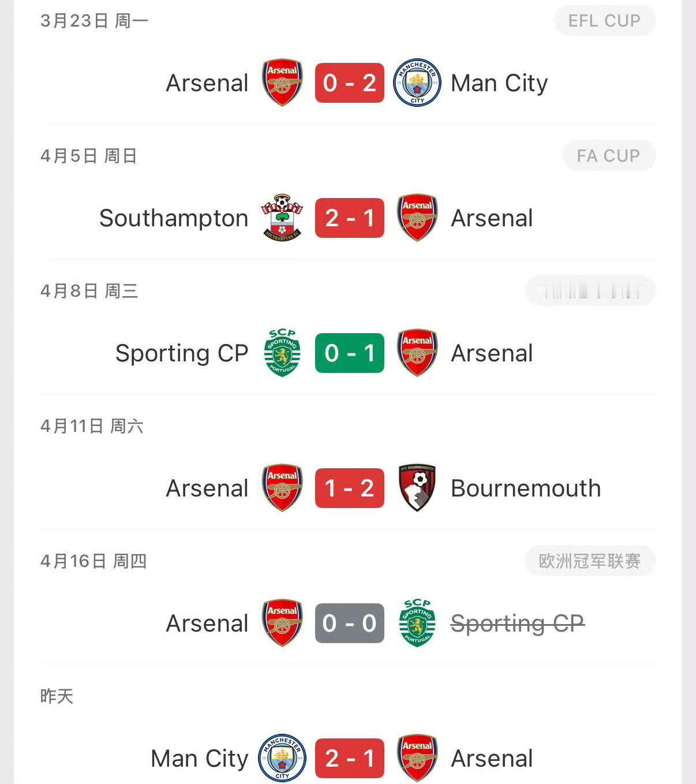The image size is (696, 784).
Task: Open the EFL CUP competition tag
Action: click(x=604, y=21)
